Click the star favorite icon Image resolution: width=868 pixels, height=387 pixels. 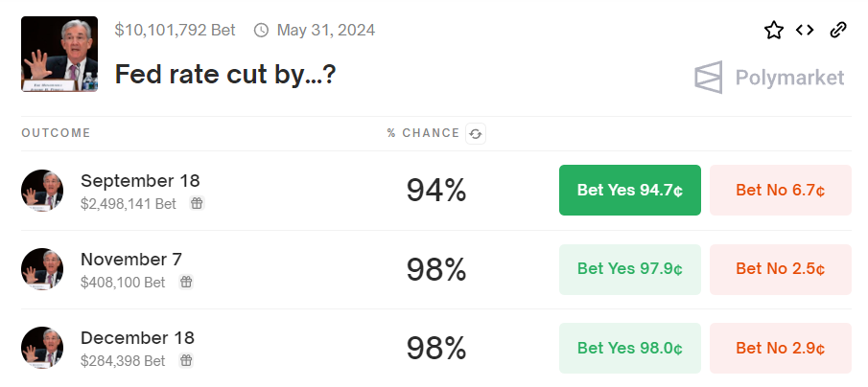tap(774, 30)
